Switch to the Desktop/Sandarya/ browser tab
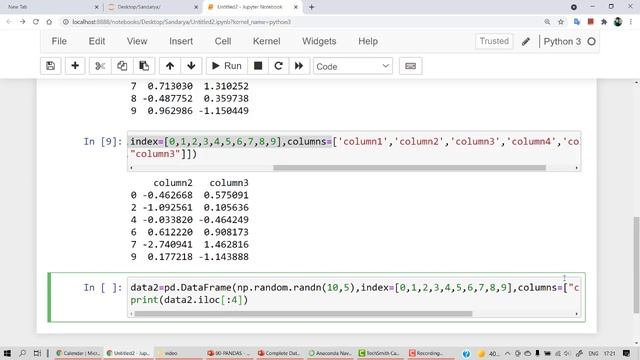Screen dimensions: 640x360 (x=151, y=7)
